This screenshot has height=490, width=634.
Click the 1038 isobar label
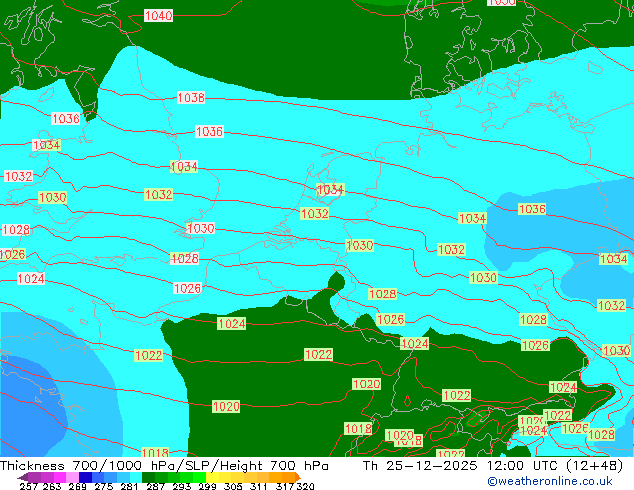191,97
